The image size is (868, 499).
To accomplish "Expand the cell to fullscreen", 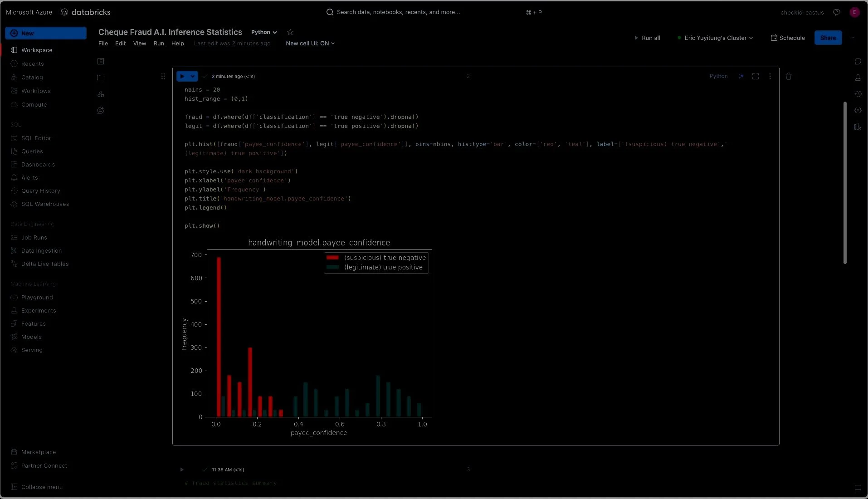I will [756, 76].
